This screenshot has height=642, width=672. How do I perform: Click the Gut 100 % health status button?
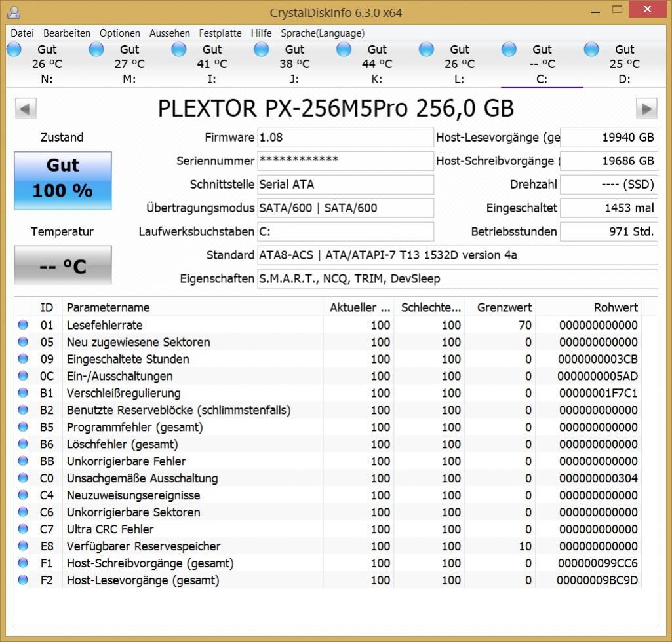coord(63,180)
